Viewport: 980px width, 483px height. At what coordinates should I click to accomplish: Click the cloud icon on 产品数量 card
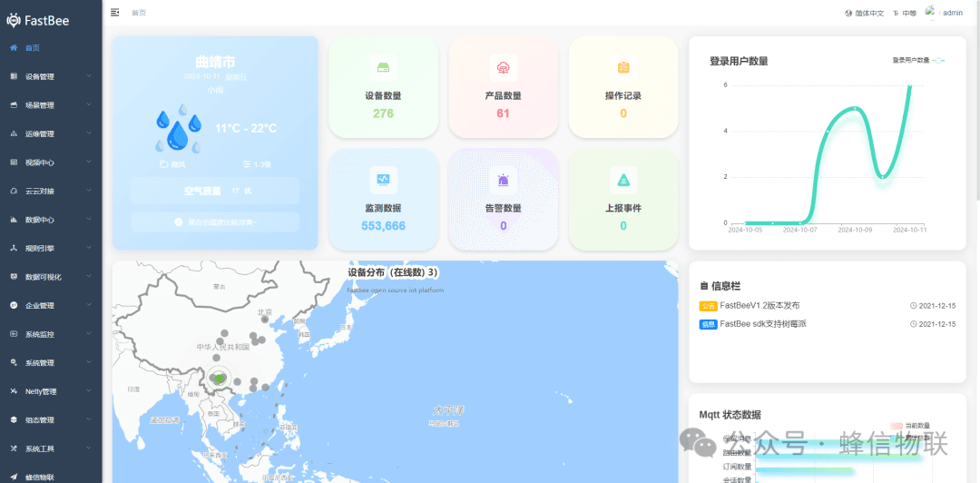pyautogui.click(x=503, y=67)
